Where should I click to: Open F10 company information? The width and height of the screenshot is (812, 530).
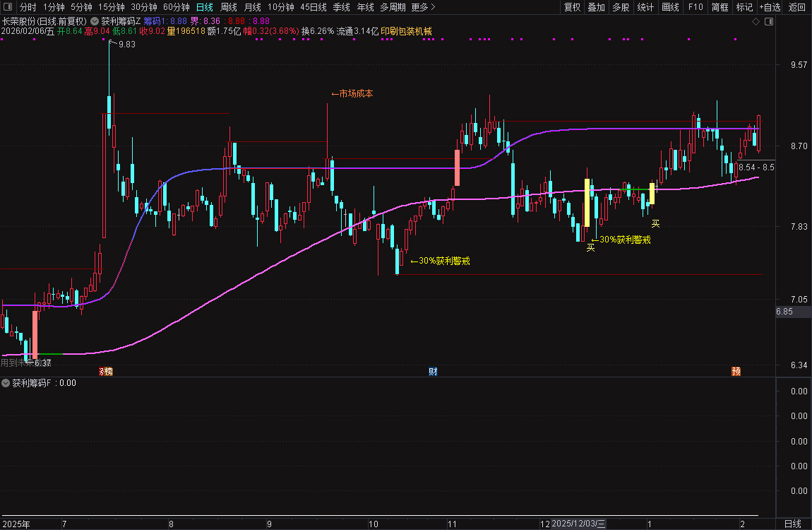[x=695, y=7]
